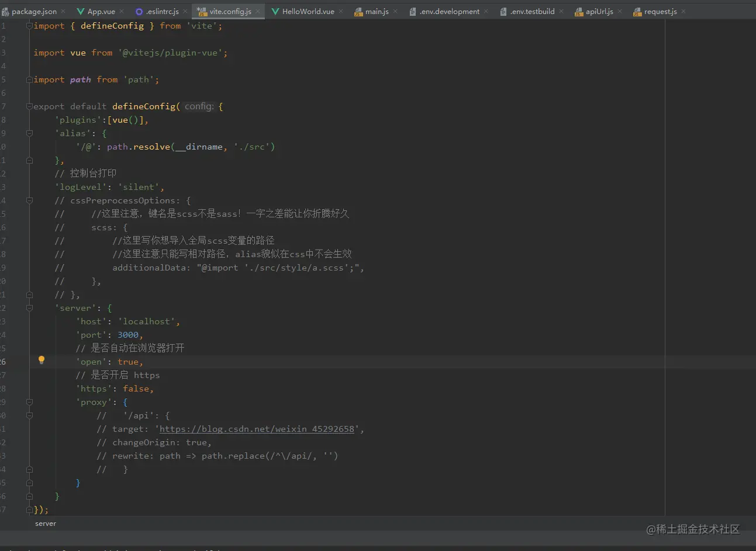Click fold end marker on import path line
756x551 pixels.
pos(29,79)
